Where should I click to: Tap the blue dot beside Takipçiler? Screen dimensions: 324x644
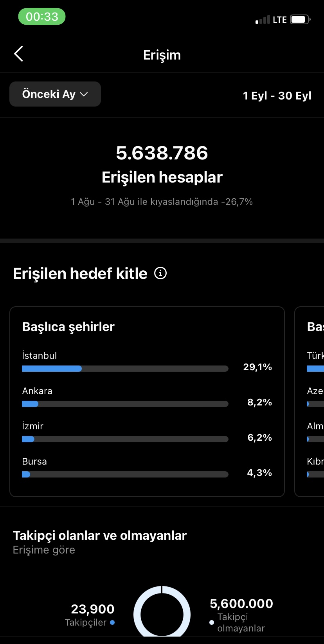(x=112, y=622)
